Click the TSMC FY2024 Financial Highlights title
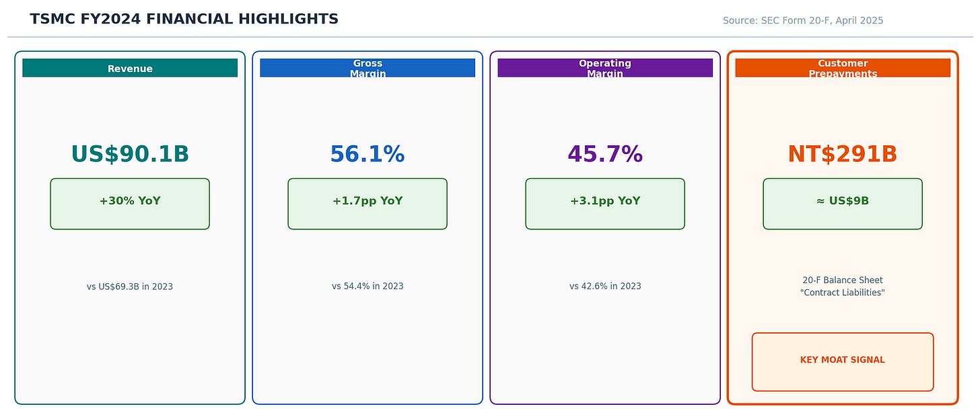 (x=184, y=20)
